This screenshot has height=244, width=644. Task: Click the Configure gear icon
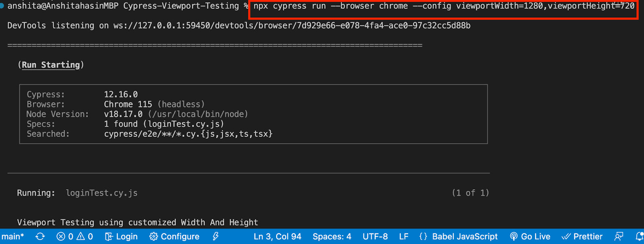(x=154, y=237)
